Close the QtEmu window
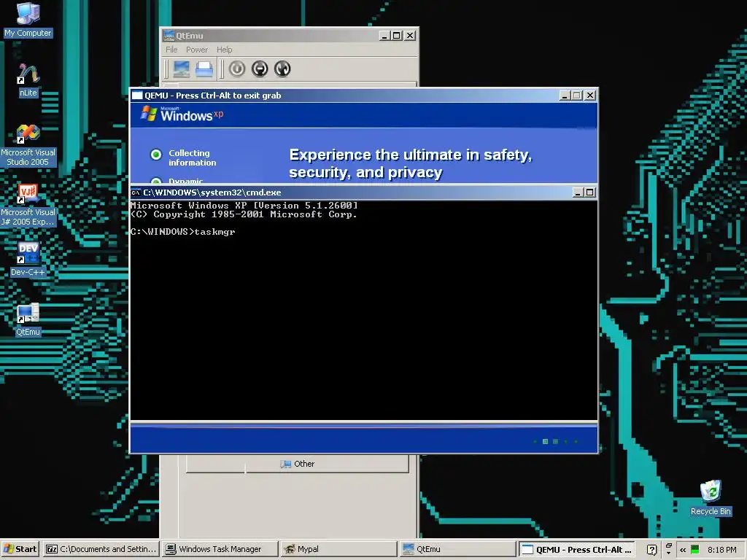 coord(410,35)
